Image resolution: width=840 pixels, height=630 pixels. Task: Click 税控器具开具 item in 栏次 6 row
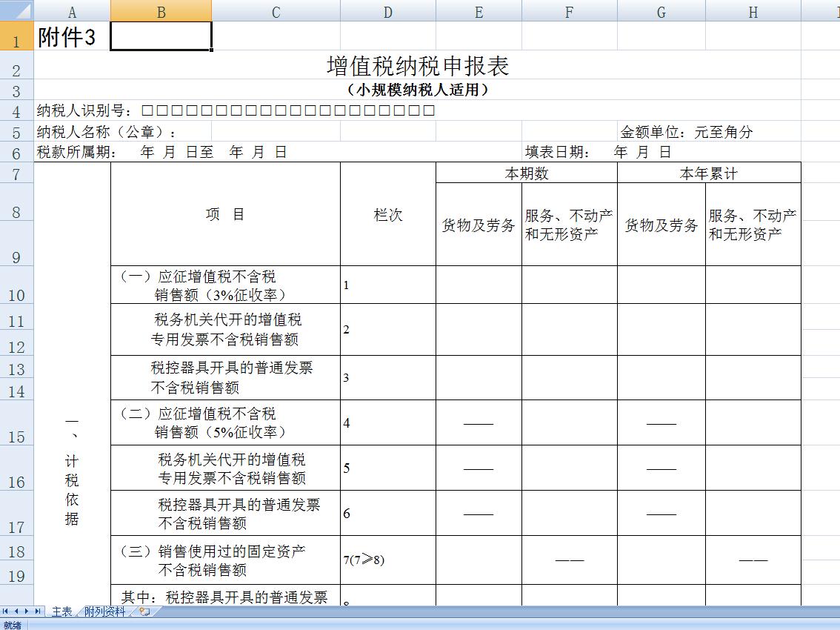pos(225,513)
